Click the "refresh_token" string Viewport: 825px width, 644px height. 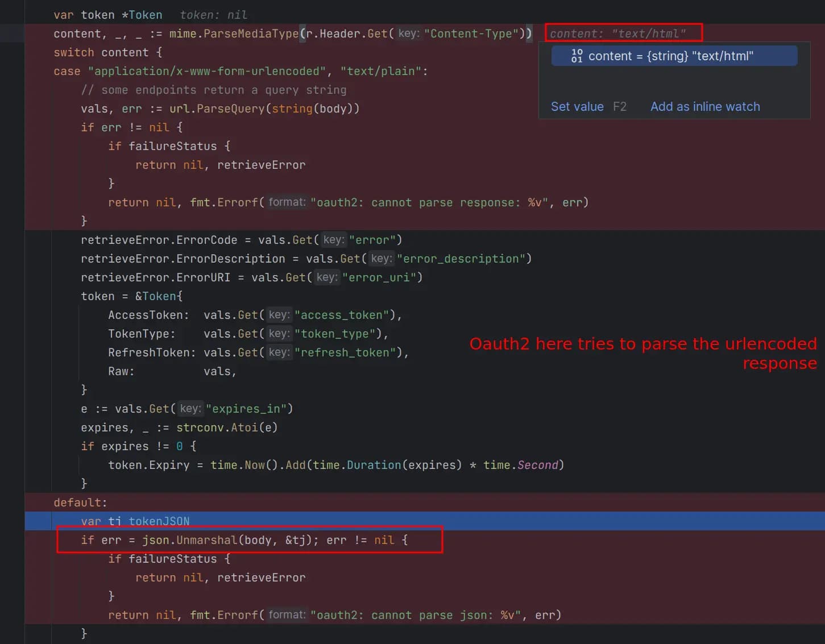[x=345, y=352]
